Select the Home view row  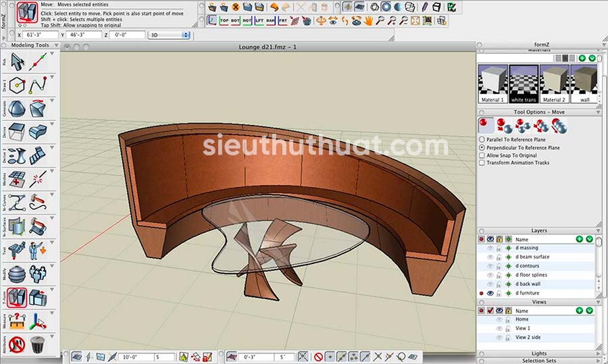[x=536, y=319]
